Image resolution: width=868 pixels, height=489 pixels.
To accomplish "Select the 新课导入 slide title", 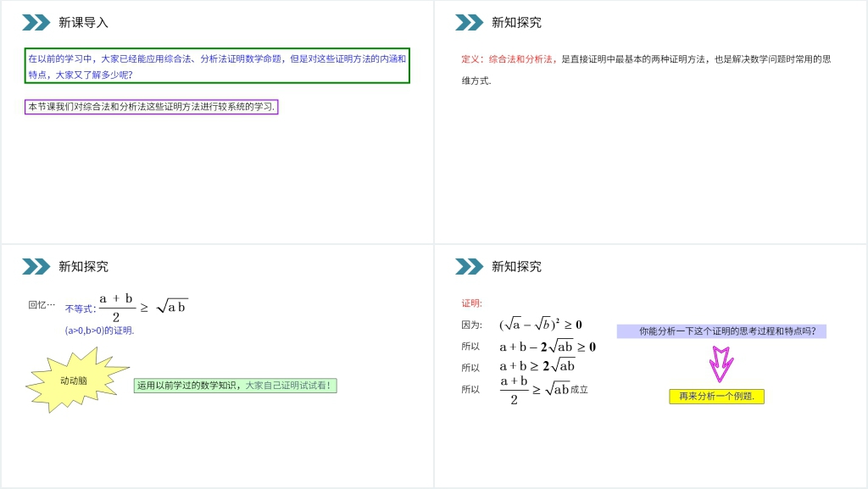I will click(x=84, y=23).
